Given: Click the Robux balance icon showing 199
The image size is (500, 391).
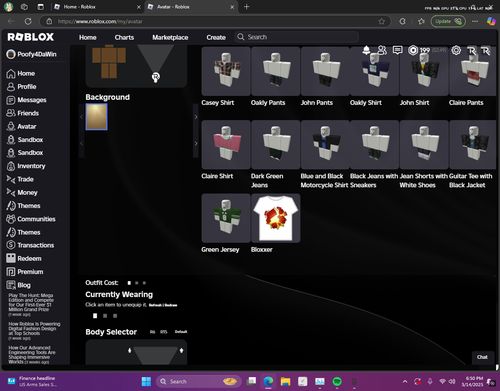Looking at the screenshot, I should point(413,50).
